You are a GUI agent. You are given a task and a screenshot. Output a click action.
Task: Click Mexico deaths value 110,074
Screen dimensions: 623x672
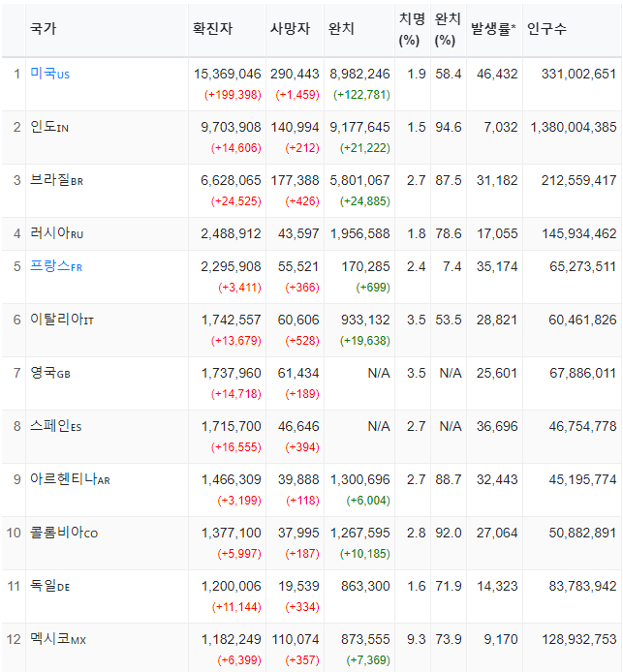tap(296, 639)
